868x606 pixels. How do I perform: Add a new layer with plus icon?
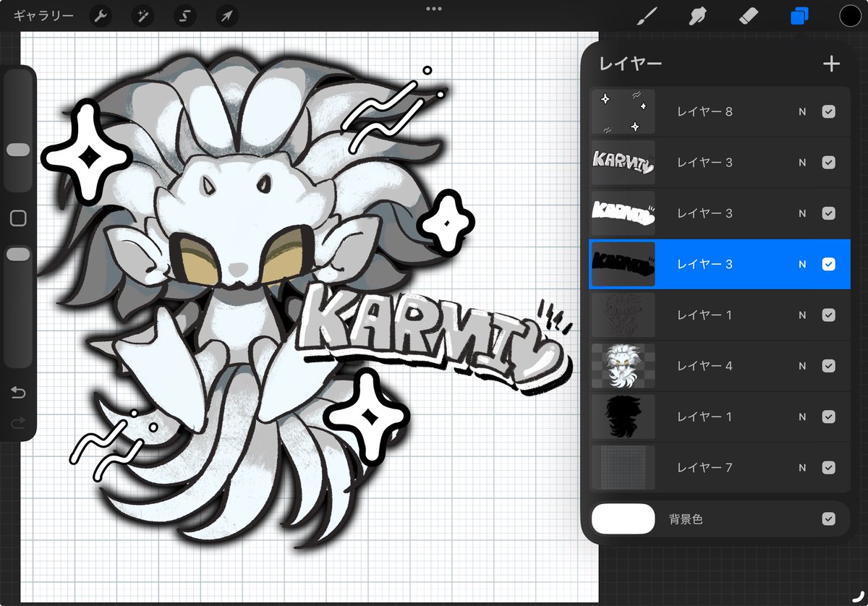pos(831,64)
